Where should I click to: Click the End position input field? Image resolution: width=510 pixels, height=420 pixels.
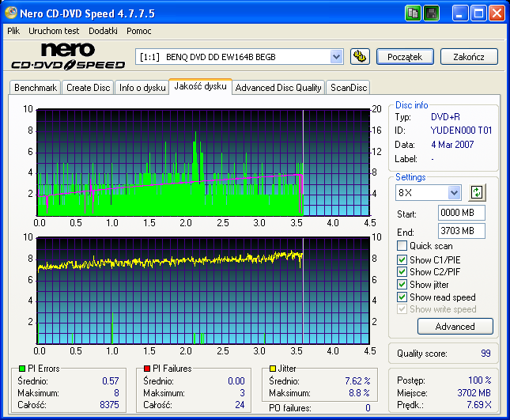point(461,231)
